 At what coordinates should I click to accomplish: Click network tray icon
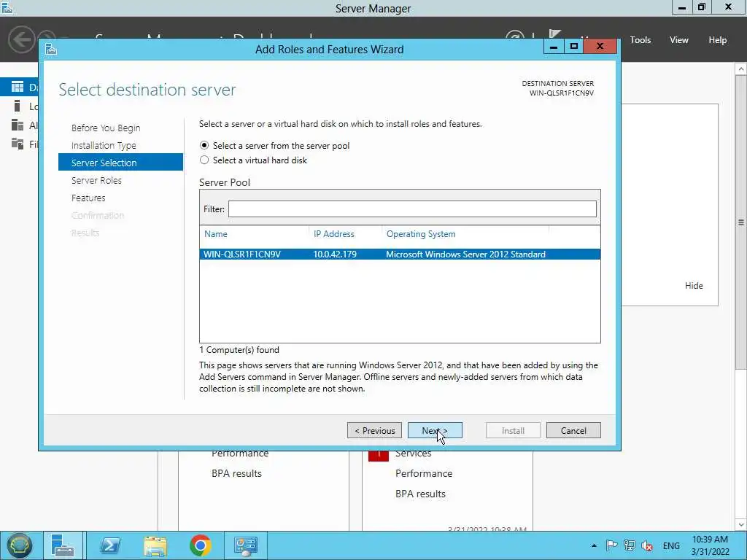630,545
